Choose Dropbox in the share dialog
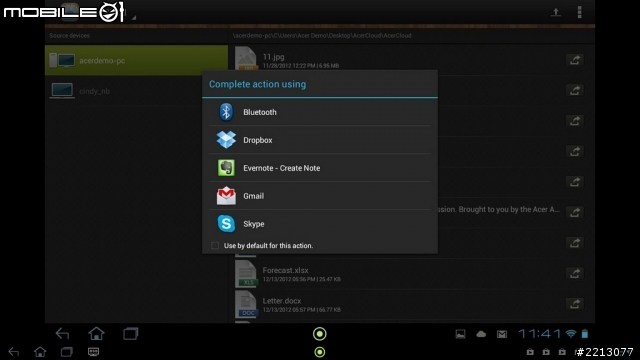Viewport: 640px width, 360px height. 320,140
